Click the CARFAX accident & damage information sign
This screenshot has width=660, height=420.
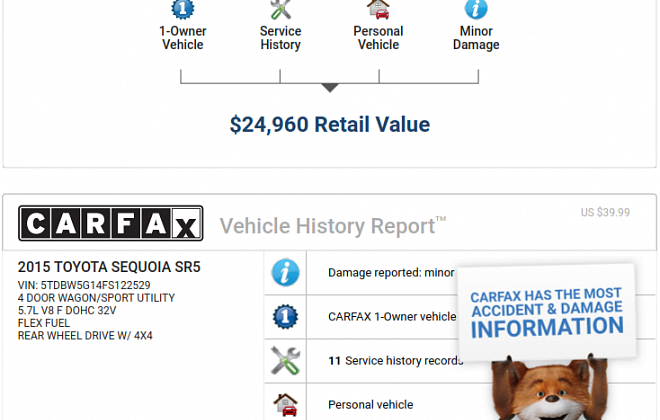[x=547, y=312]
